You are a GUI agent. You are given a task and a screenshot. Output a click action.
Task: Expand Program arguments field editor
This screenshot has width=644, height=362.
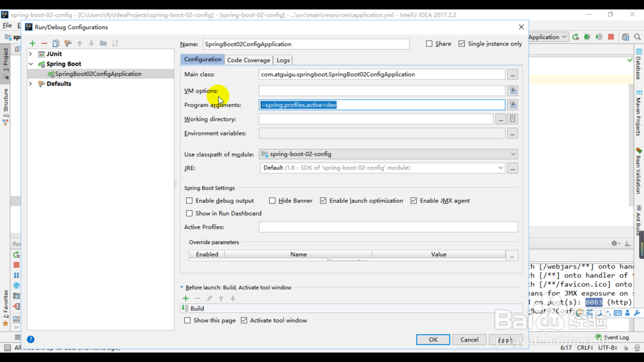coord(513,105)
